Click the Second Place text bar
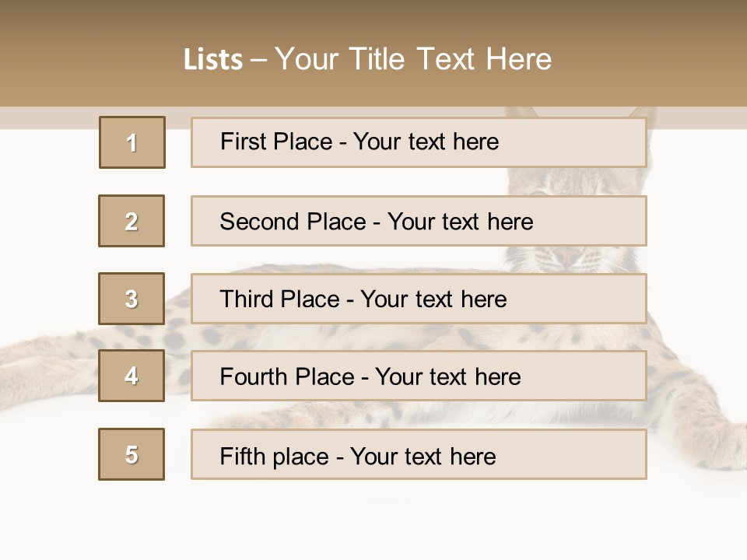 pos(419,221)
